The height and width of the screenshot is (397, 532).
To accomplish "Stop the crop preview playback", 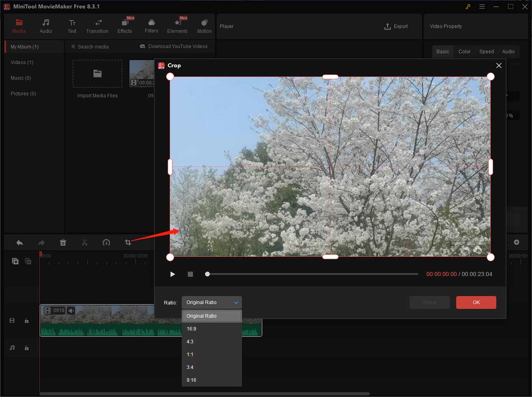I will (190, 274).
